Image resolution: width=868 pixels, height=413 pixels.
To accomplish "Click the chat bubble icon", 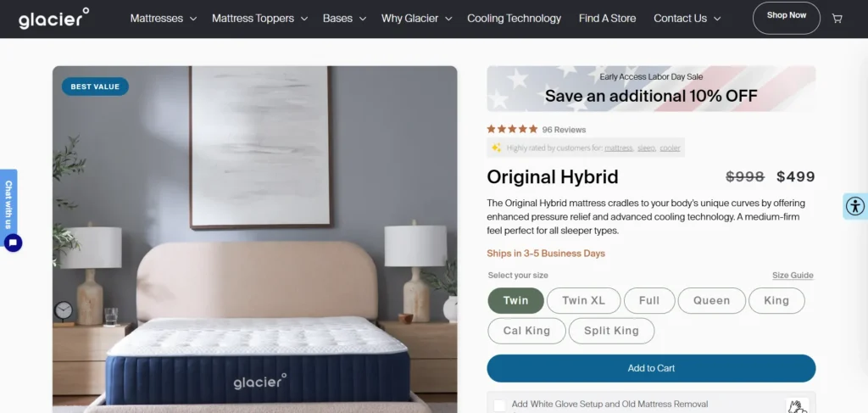I will [x=14, y=243].
